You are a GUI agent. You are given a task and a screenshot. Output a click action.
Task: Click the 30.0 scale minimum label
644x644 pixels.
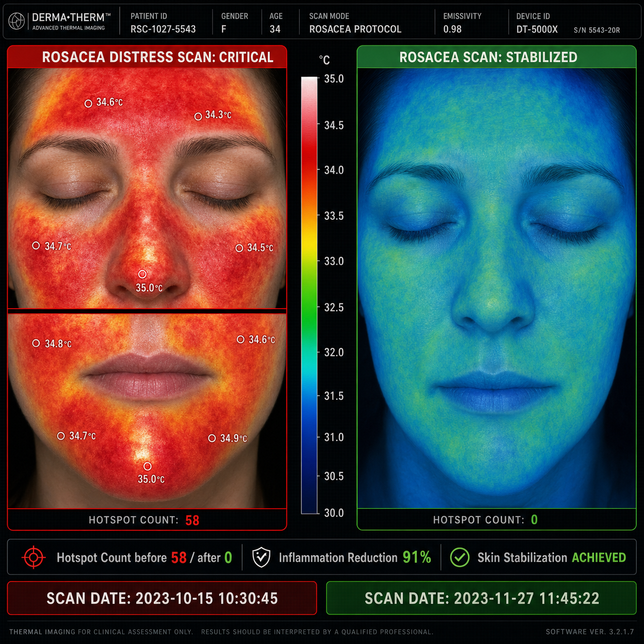[x=334, y=513]
